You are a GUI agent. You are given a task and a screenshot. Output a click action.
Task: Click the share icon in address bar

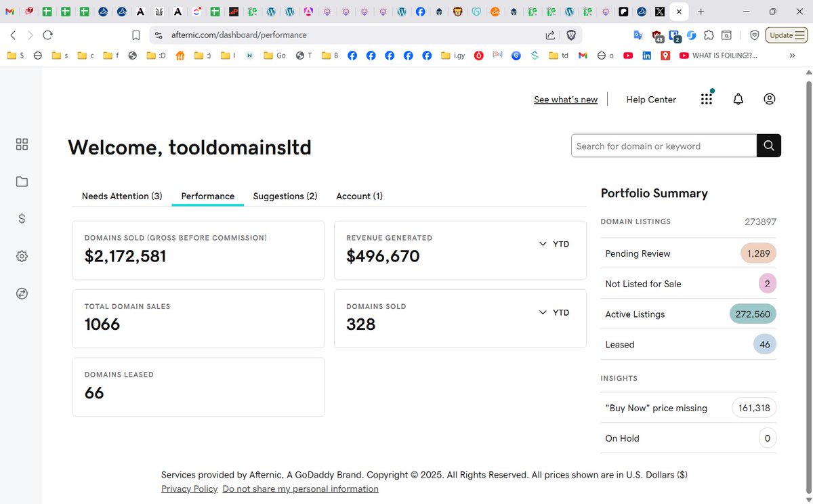(550, 35)
